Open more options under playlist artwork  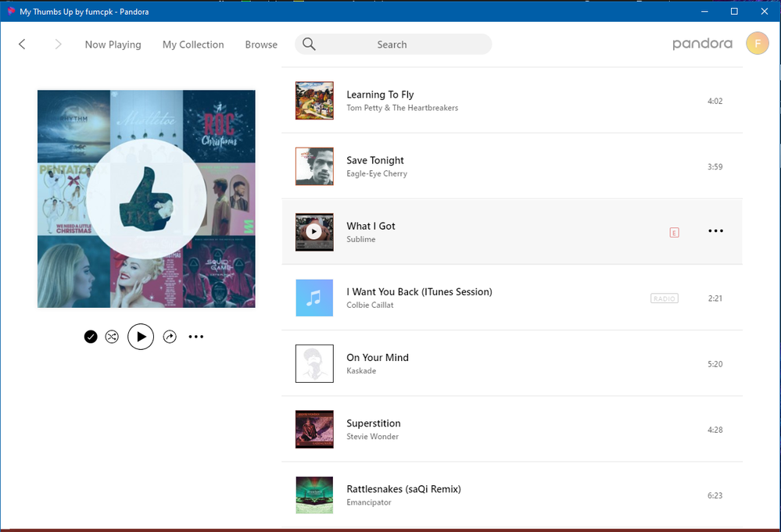coord(196,337)
